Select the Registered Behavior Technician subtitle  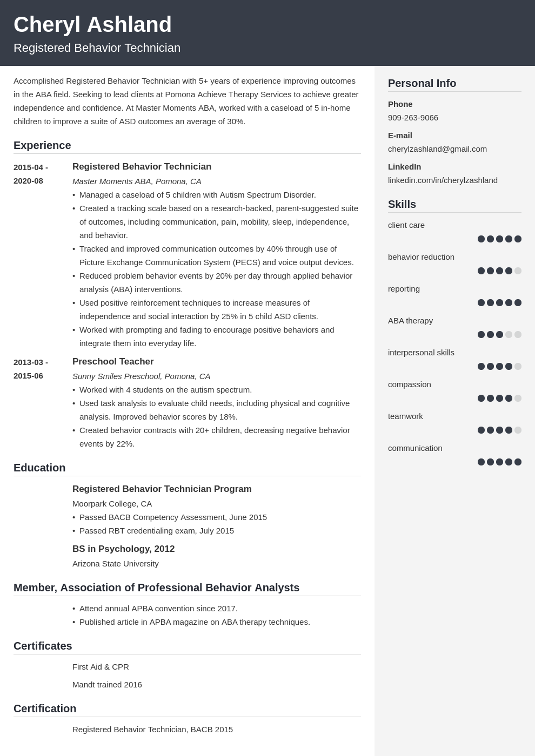click(x=97, y=48)
